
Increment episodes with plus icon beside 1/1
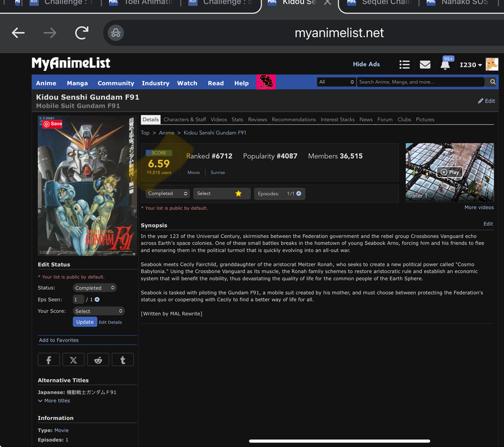pyautogui.click(x=299, y=193)
